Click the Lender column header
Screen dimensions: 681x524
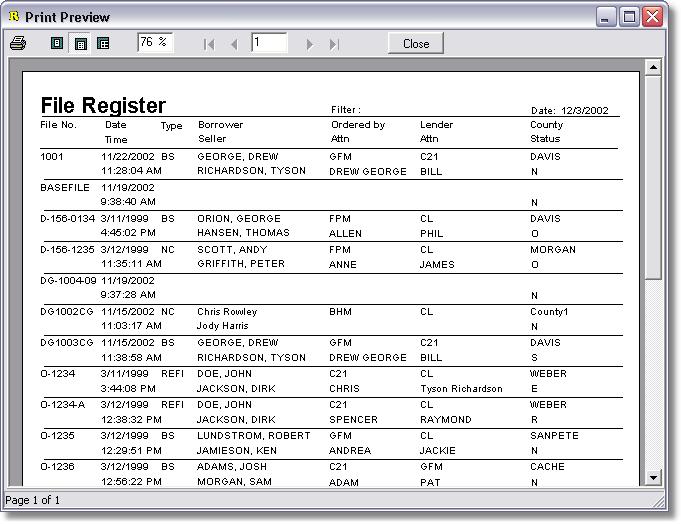tap(436, 125)
